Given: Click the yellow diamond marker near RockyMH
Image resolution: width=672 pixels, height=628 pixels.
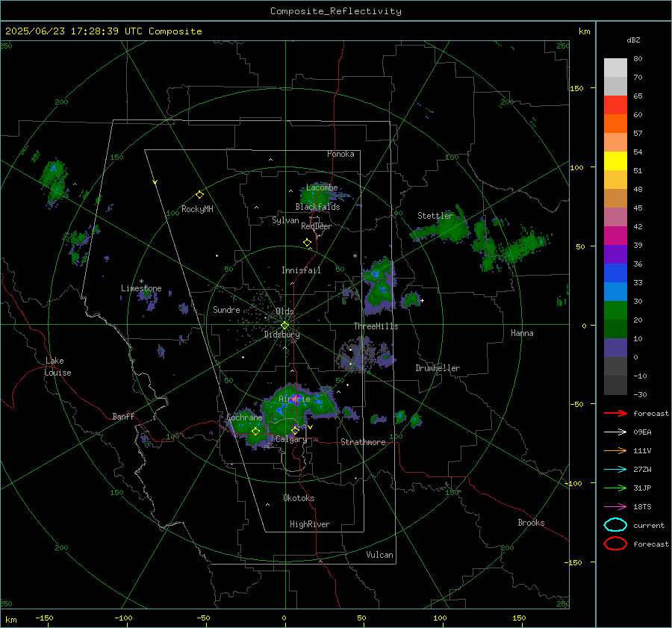Looking at the screenshot, I should point(199,195).
